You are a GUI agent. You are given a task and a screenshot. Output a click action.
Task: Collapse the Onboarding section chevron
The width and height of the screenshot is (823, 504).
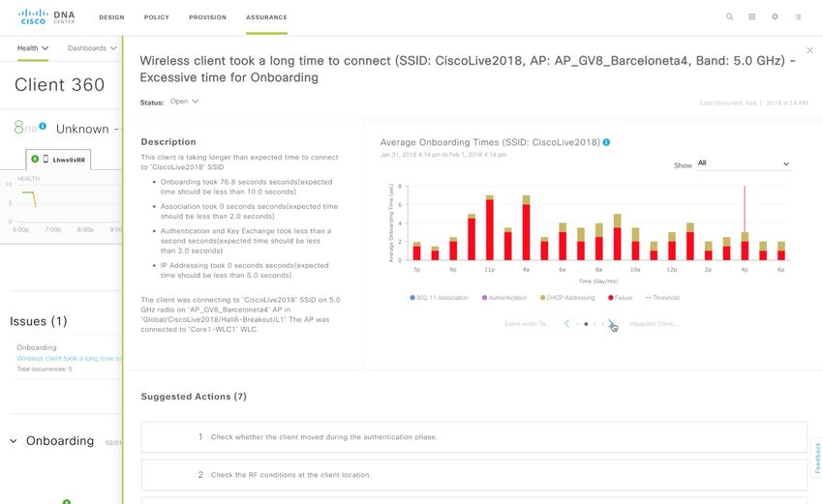point(14,441)
